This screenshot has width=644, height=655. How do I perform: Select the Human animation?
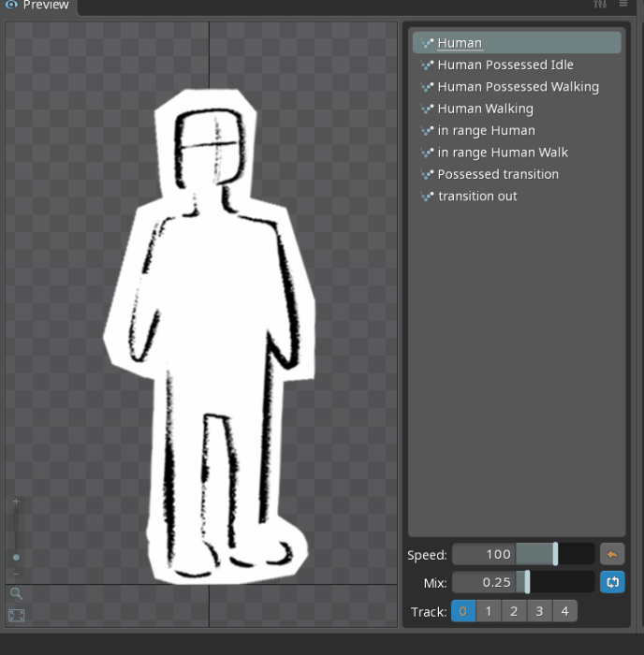517,43
